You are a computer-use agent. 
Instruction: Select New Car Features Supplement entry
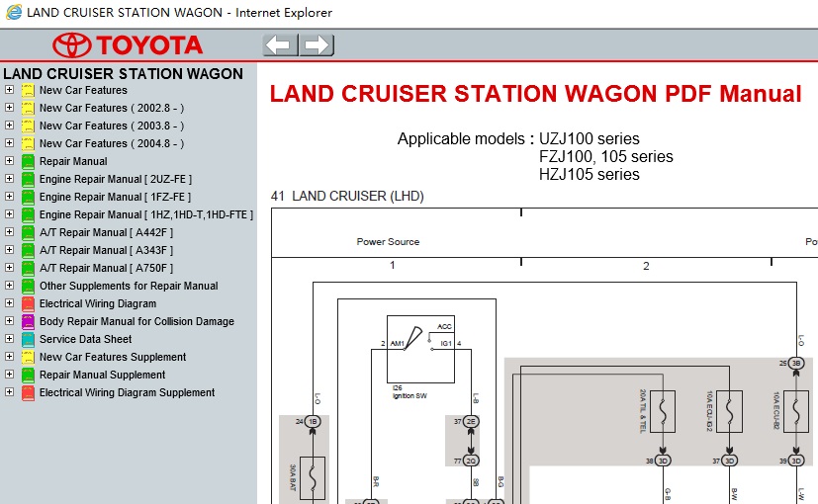tap(113, 357)
